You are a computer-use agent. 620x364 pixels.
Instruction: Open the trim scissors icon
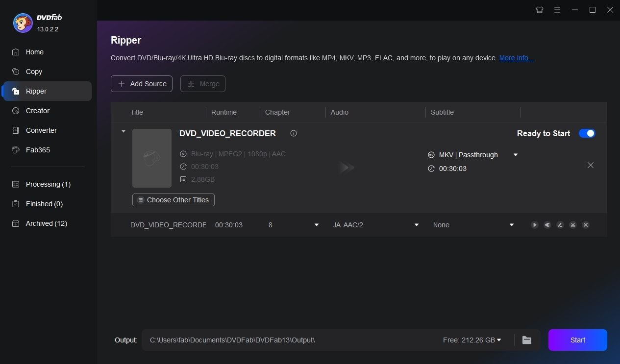pyautogui.click(x=572, y=225)
